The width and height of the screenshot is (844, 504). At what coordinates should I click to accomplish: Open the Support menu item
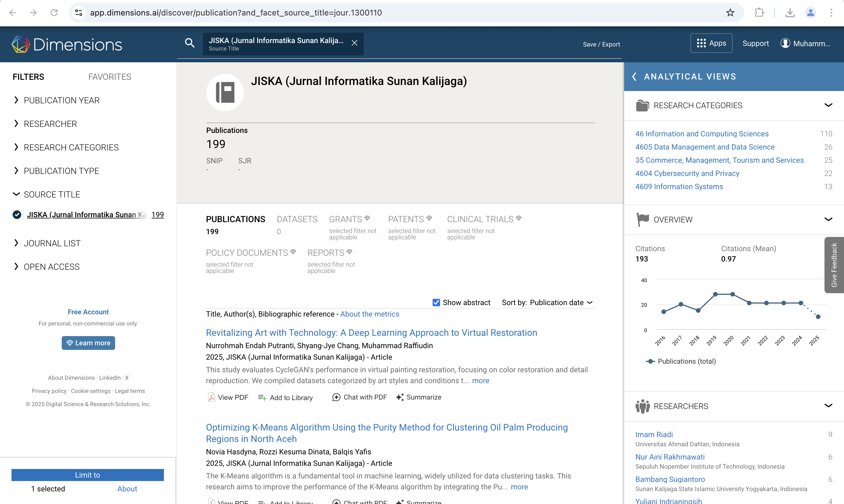click(755, 43)
